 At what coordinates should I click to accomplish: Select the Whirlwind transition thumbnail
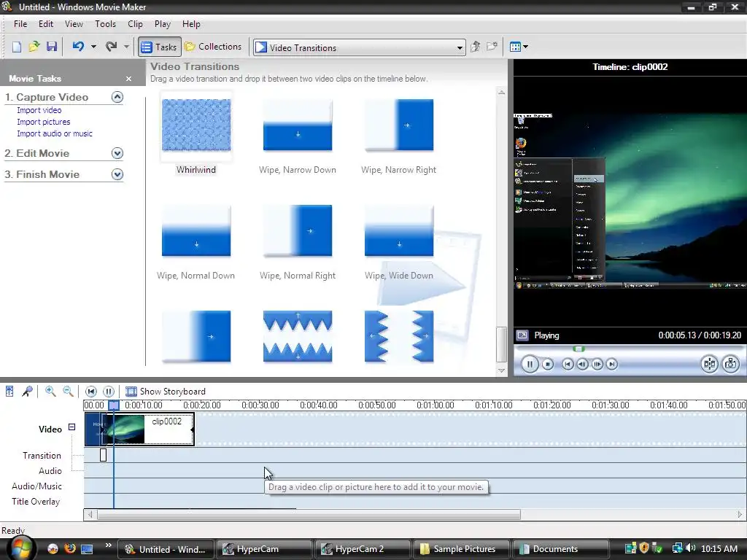point(196,125)
